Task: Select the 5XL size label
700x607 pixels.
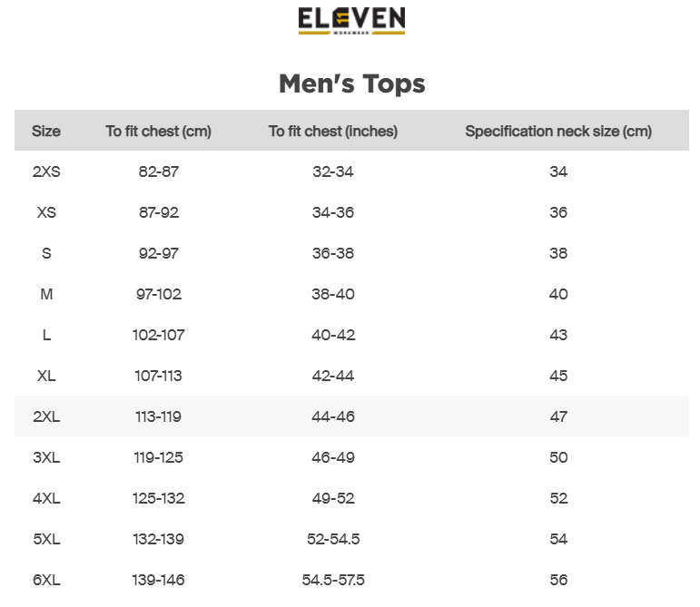Action: click(46, 539)
